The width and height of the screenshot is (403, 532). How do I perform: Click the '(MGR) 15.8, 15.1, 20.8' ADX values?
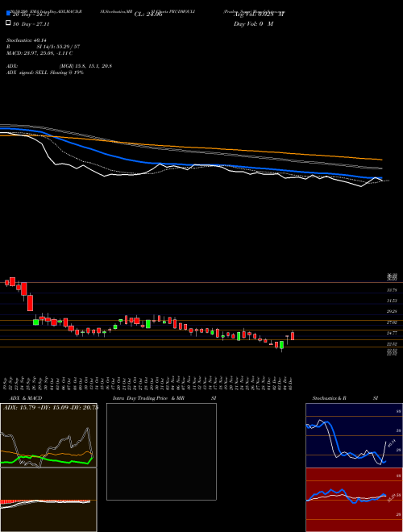point(85,66)
